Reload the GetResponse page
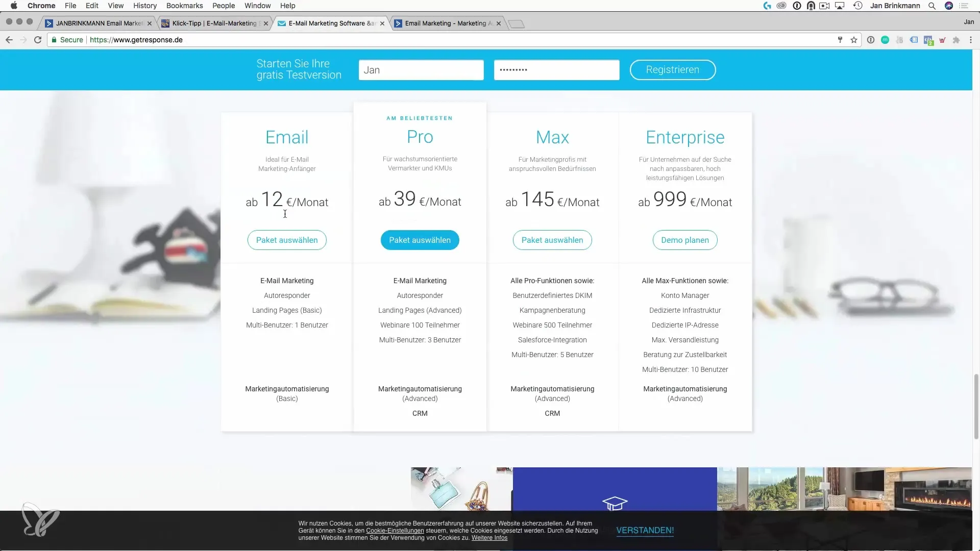980x551 pixels. click(x=38, y=40)
